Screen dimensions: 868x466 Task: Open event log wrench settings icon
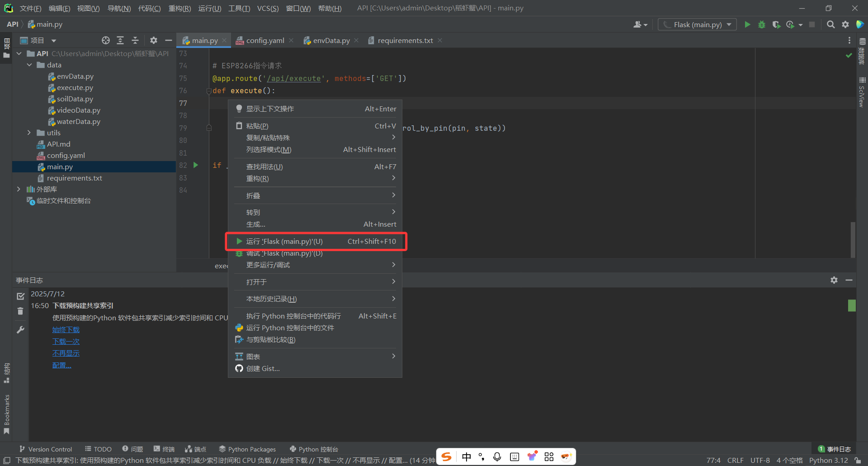coord(20,330)
